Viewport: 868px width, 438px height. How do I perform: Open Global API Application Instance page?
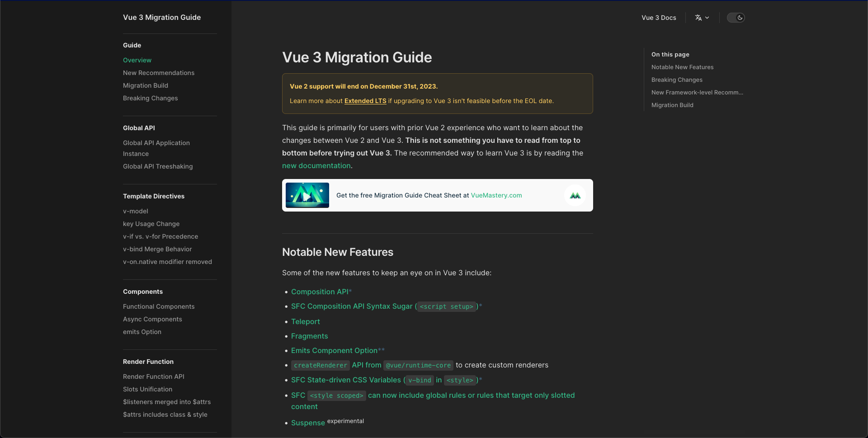(156, 148)
